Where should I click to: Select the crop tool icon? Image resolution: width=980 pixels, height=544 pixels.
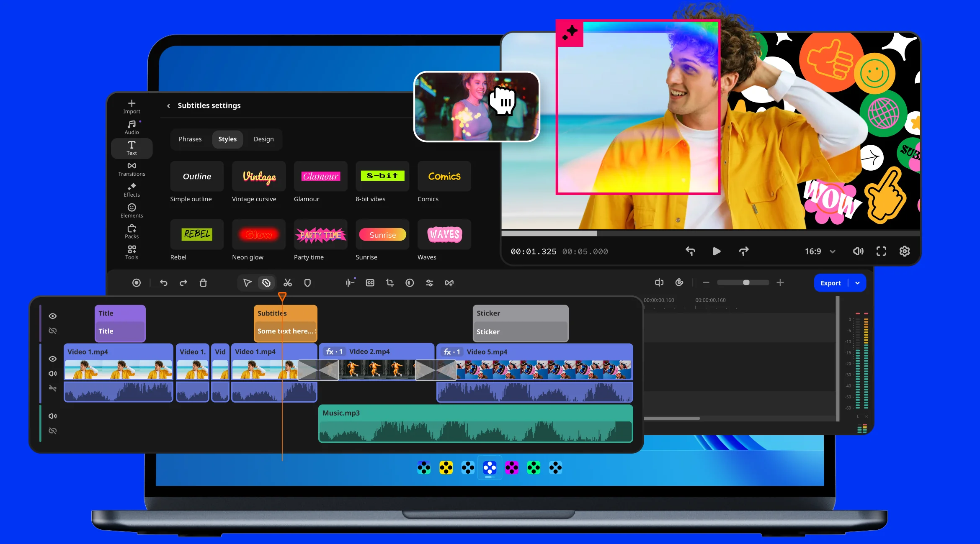(390, 283)
